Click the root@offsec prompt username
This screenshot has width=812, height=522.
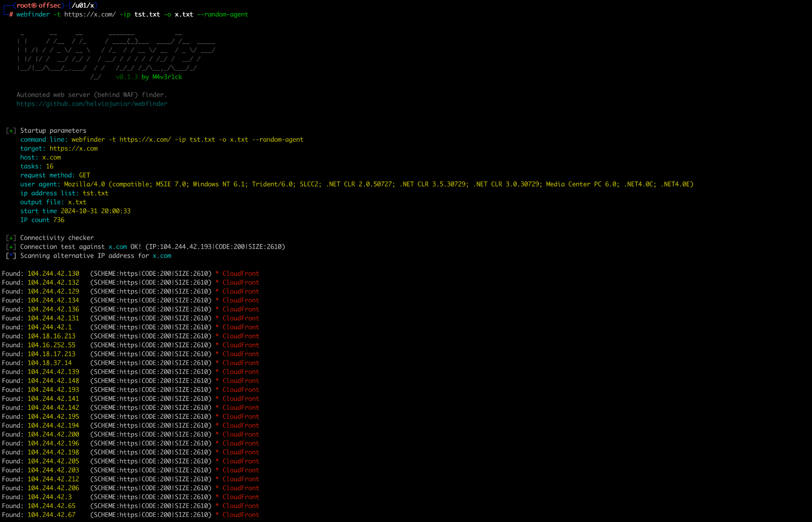39,5
